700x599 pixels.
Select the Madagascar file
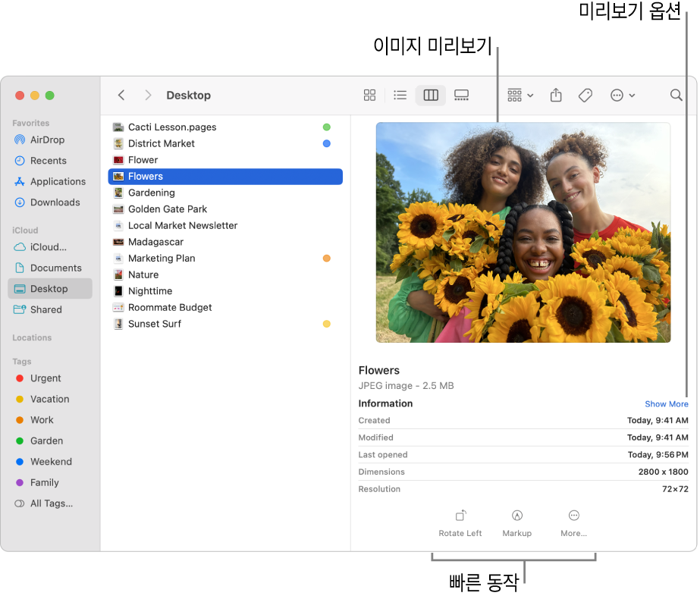(x=225, y=242)
